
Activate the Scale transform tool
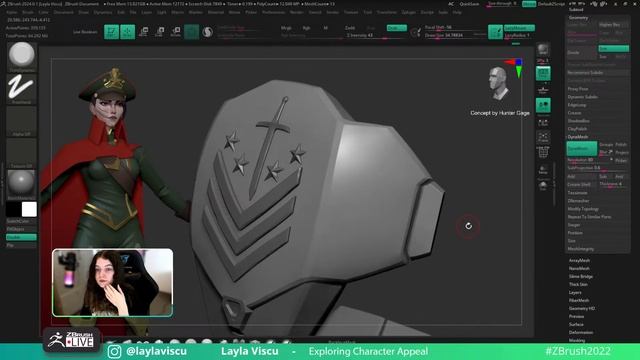[x=160, y=32]
